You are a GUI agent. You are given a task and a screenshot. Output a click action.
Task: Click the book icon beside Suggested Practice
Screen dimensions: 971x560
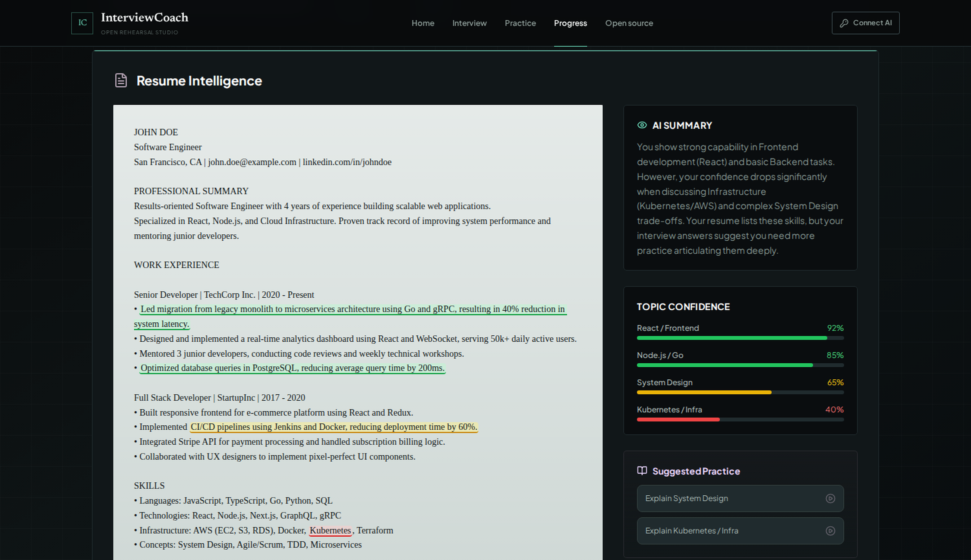(x=642, y=471)
